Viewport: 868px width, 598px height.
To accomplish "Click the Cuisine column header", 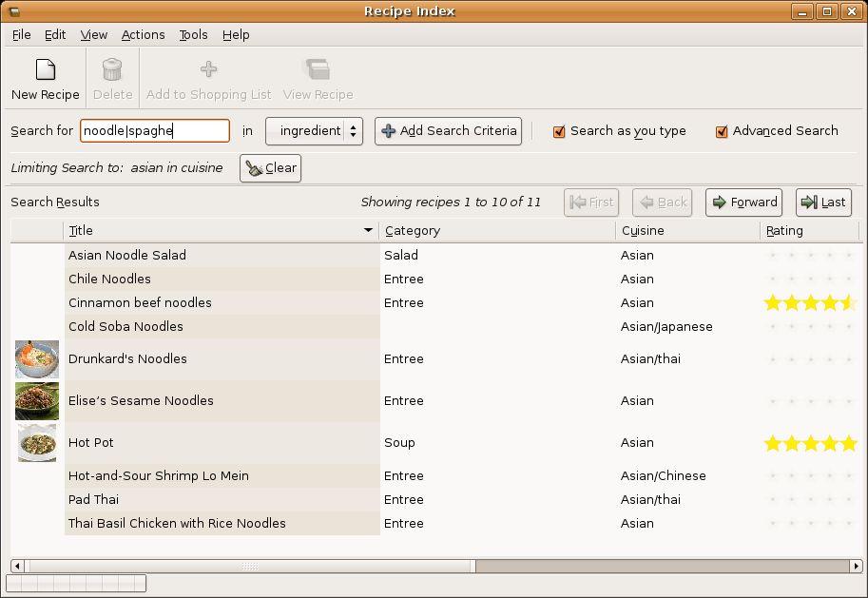I will point(686,230).
